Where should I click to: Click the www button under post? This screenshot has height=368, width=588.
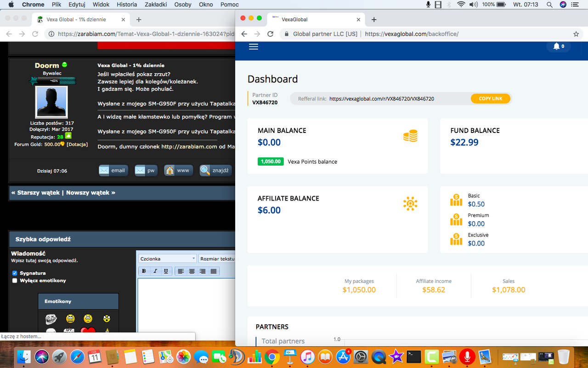point(178,170)
